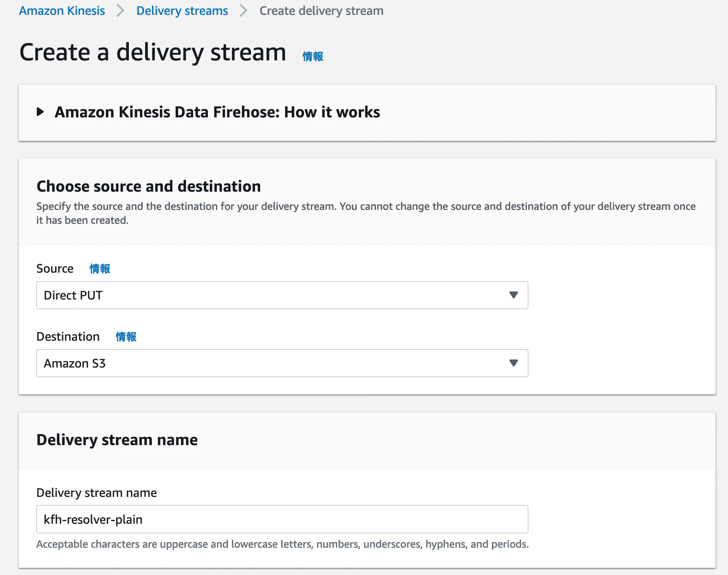Click the info link beside the page title
728x575 pixels.
313,57
